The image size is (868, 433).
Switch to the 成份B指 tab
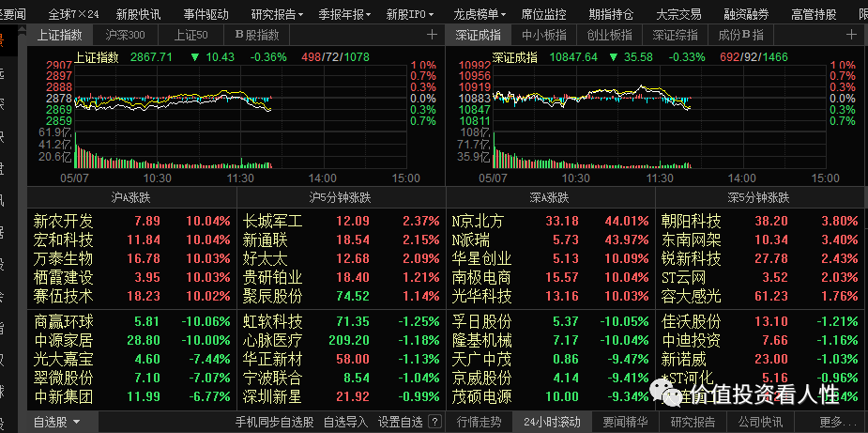pyautogui.click(x=740, y=35)
